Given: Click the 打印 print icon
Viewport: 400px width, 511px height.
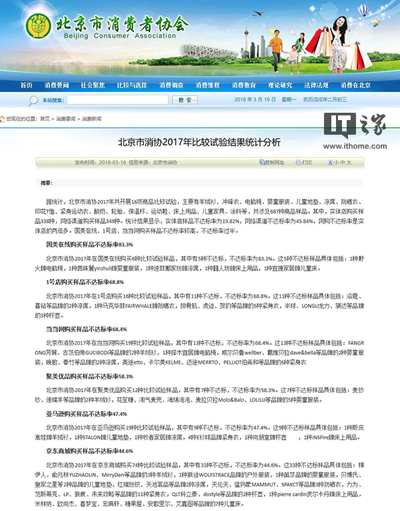Looking at the screenshot, I should (x=298, y=162).
